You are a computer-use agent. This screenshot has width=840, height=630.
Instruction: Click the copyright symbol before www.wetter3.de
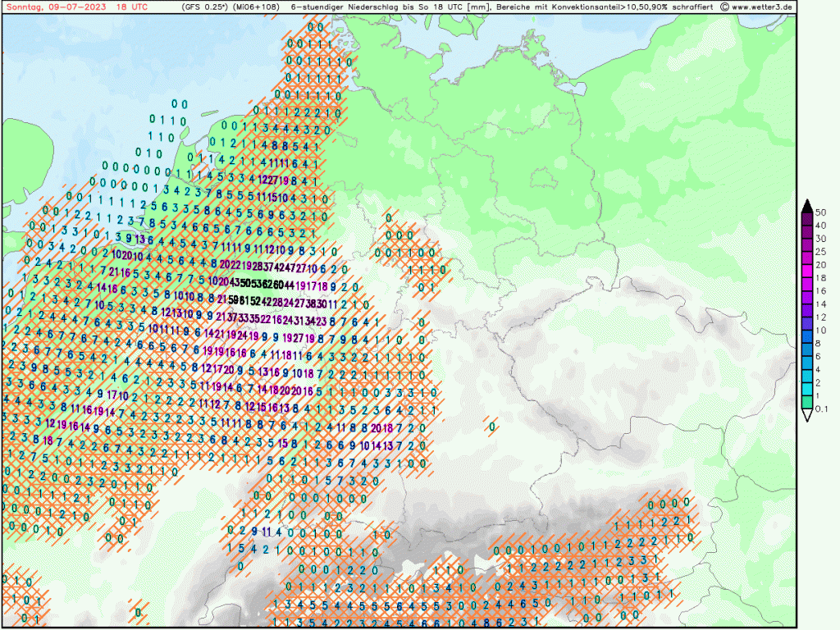tap(724, 7)
